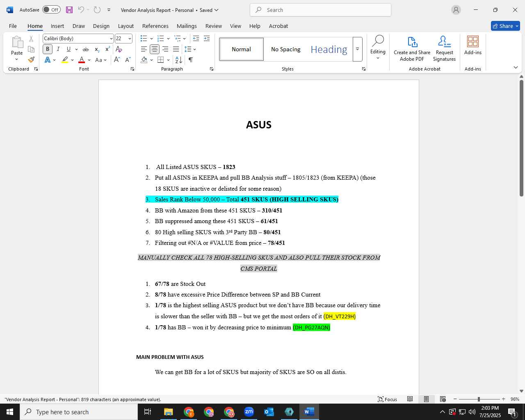This screenshot has height=420, width=525.
Task: Open the font name dropdown
Action: [111, 39]
